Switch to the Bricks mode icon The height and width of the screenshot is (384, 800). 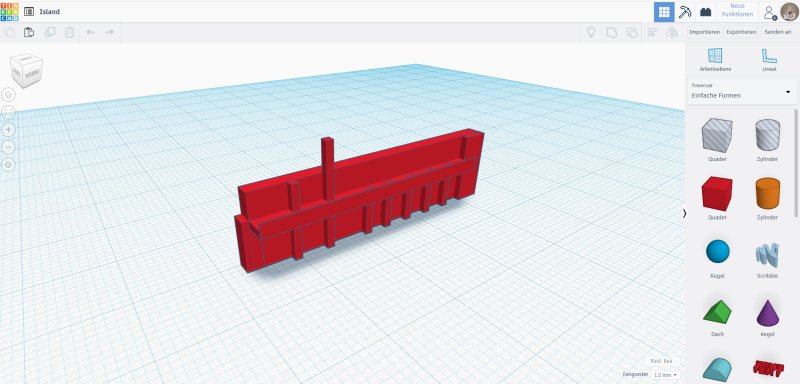[706, 12]
